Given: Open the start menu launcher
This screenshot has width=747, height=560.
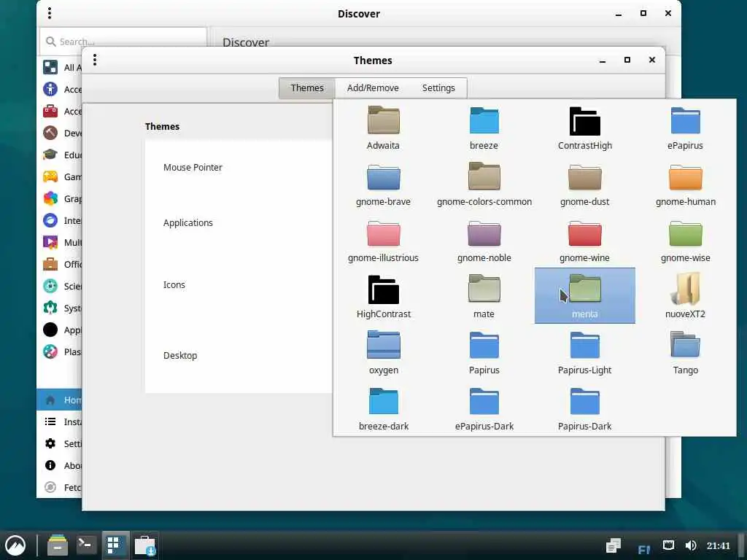Looking at the screenshot, I should 15,545.
